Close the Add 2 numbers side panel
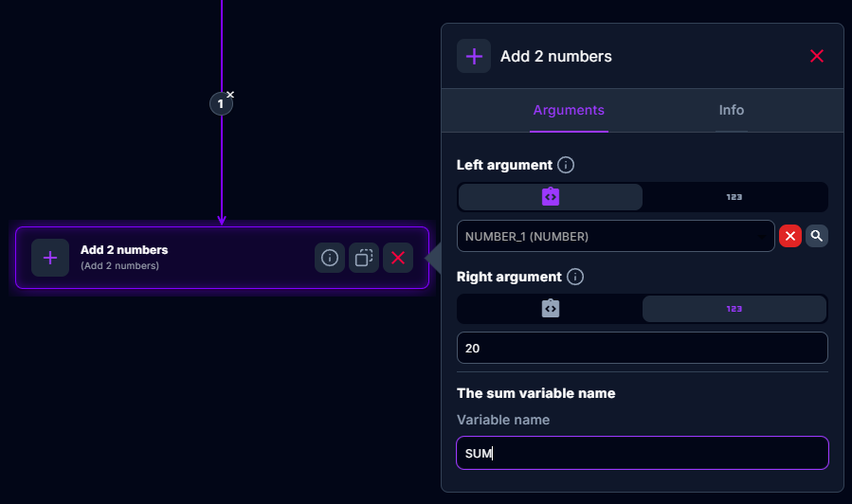 tap(817, 56)
